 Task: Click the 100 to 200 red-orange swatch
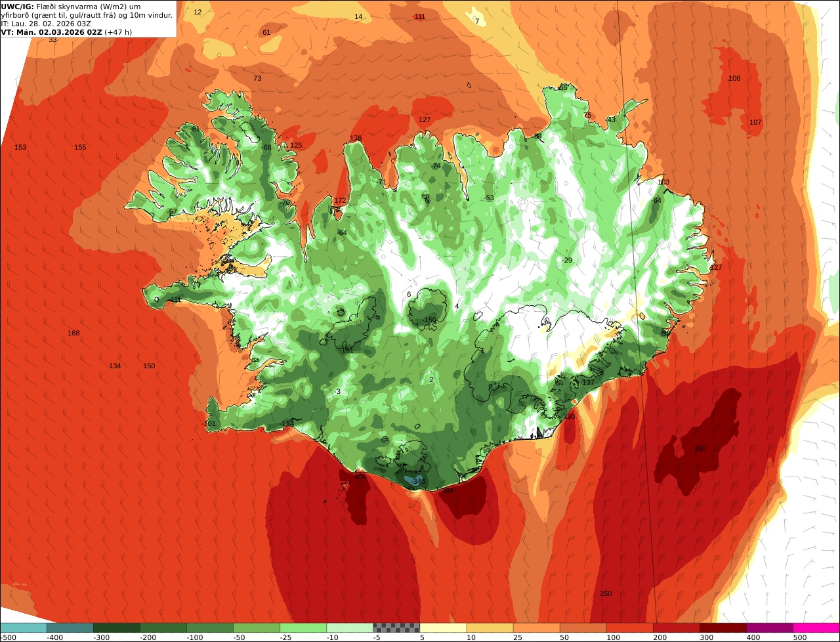coord(629,628)
